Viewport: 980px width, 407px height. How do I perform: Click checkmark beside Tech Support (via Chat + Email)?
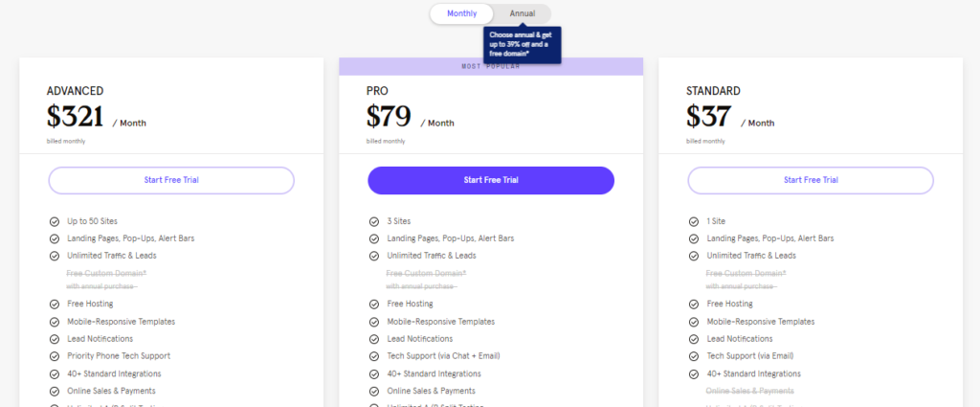[x=374, y=356]
